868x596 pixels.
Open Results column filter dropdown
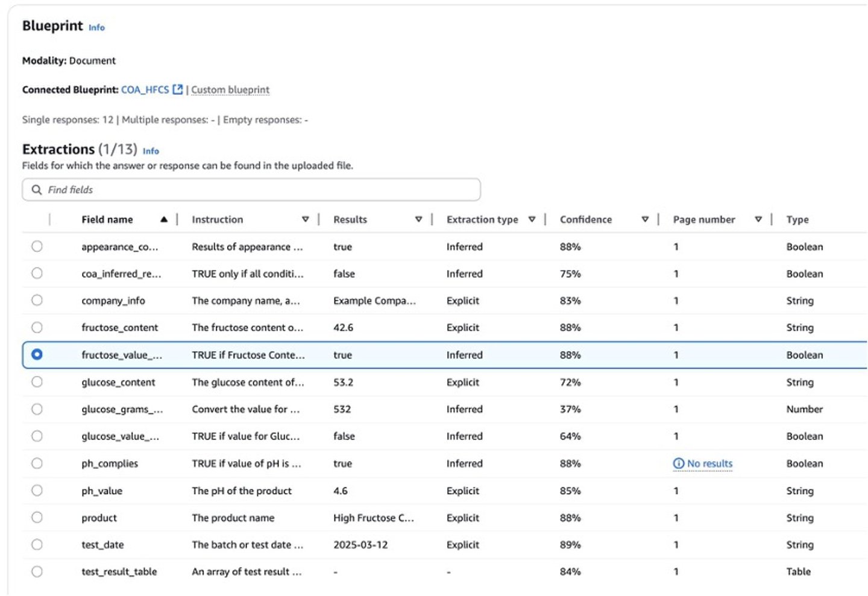click(x=418, y=219)
